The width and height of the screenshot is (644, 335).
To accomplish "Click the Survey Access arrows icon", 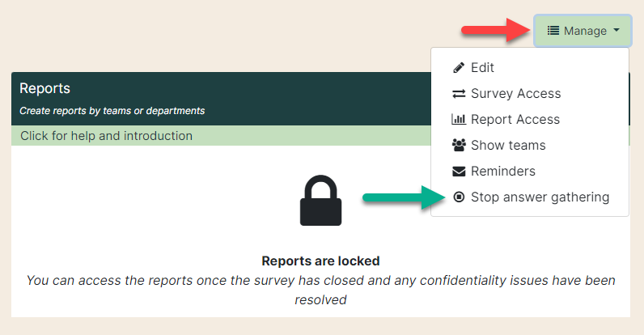I will (x=459, y=94).
